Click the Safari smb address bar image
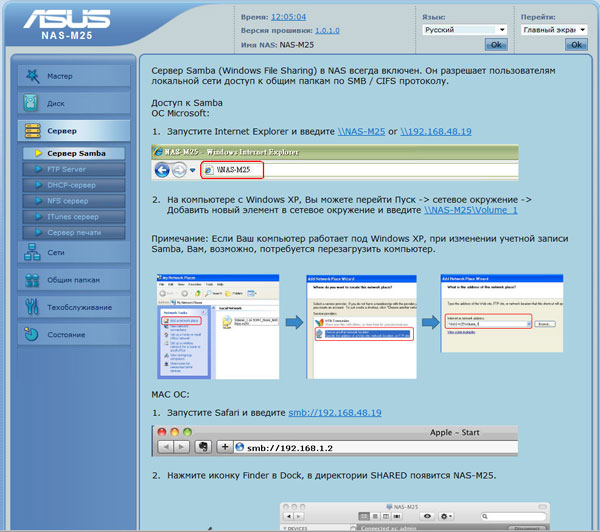600x532 pixels. (335, 441)
